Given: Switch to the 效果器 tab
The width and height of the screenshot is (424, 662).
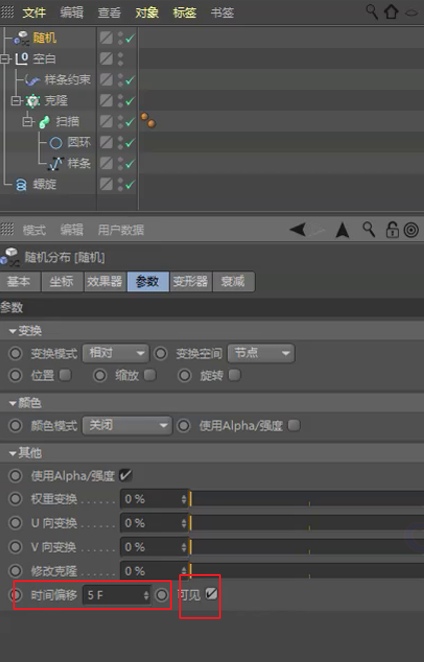Looking at the screenshot, I should click(105, 282).
